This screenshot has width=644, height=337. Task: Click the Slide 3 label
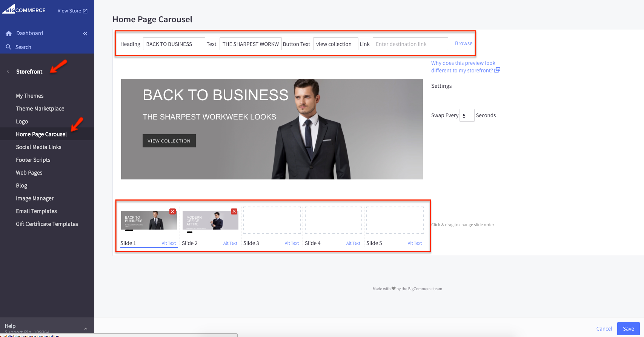tap(251, 243)
